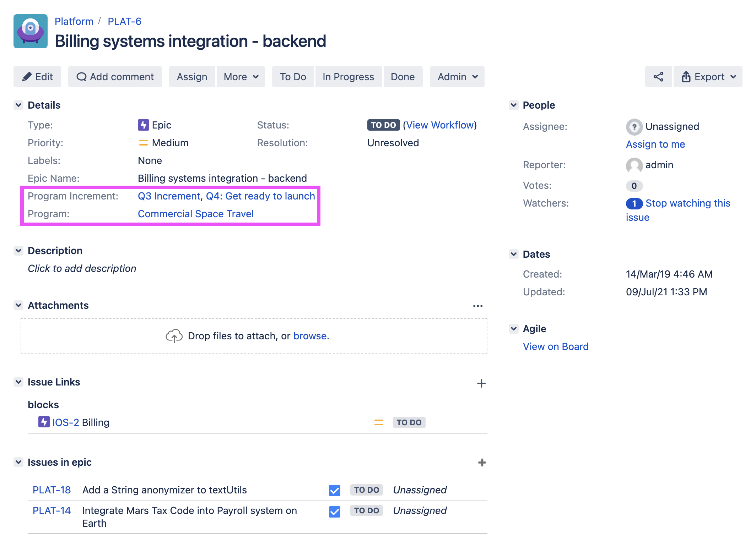This screenshot has height=536, width=756.
Task: Click the attachments three-dot options icon
Action: [477, 306]
